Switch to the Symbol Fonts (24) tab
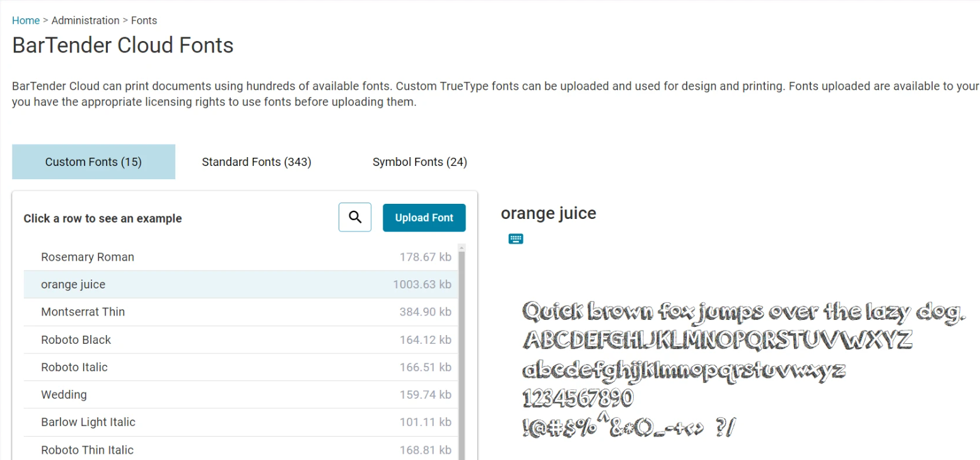Viewport: 980px width, 460px height. click(420, 162)
